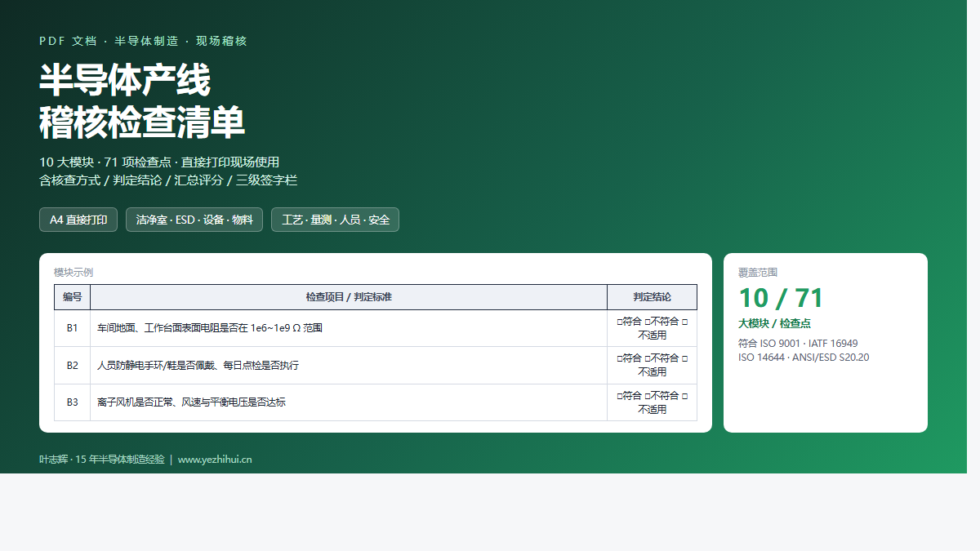Image resolution: width=980 pixels, height=551 pixels.
Task: Click the green 10 / 71 figure
Action: pyautogui.click(x=781, y=298)
